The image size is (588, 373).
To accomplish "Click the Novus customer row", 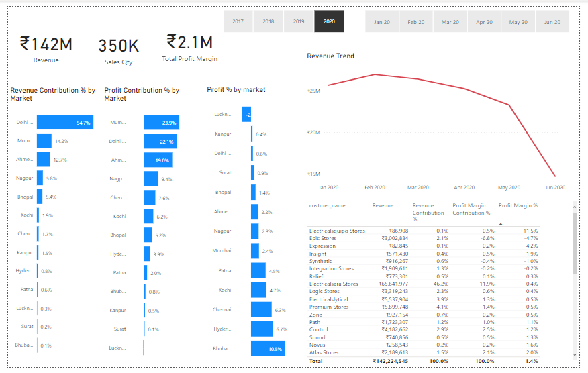I will 424,345.
